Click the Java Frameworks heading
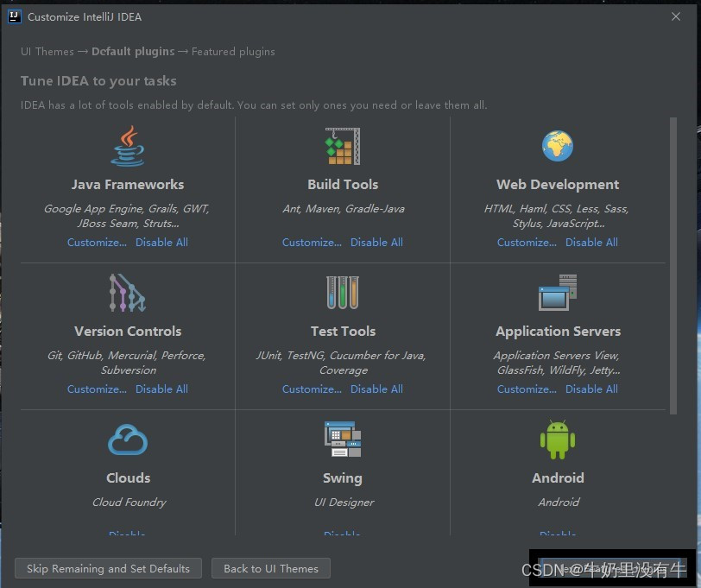The width and height of the screenshot is (701, 588). (128, 184)
